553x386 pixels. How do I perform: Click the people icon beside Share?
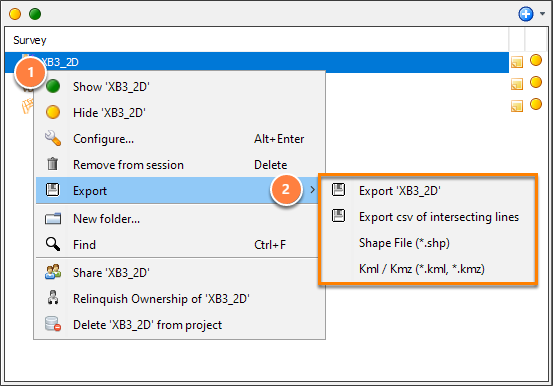click(x=53, y=272)
